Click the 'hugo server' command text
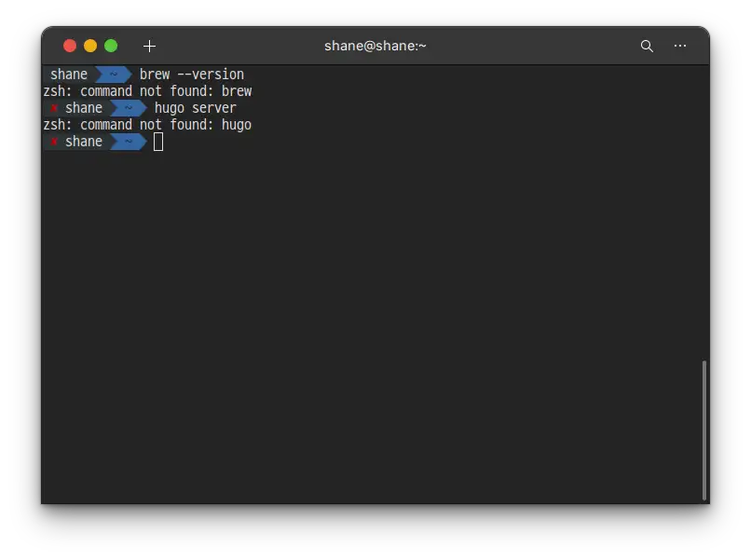The width and height of the screenshot is (751, 560). (196, 108)
